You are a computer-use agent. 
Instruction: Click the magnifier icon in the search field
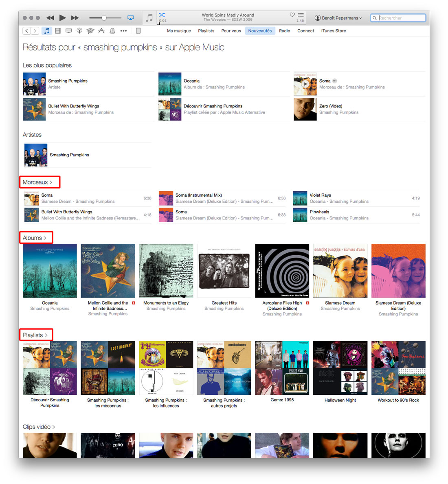tap(375, 18)
